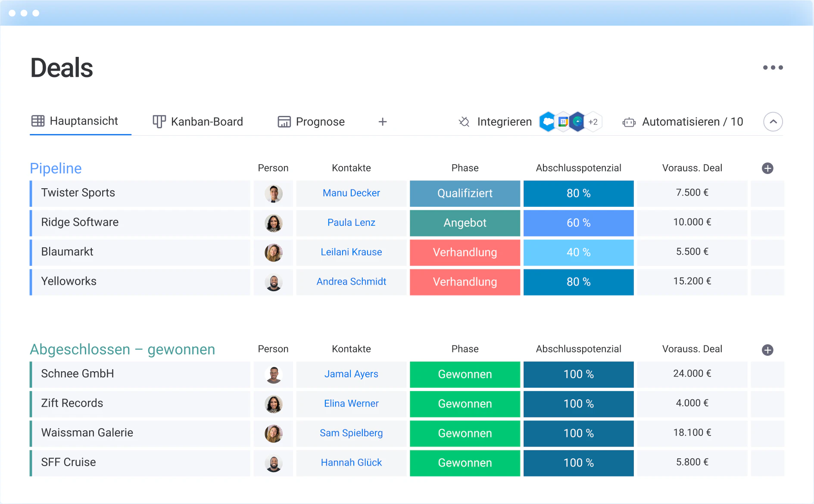Open the Salesforce integration icon

pos(547,122)
